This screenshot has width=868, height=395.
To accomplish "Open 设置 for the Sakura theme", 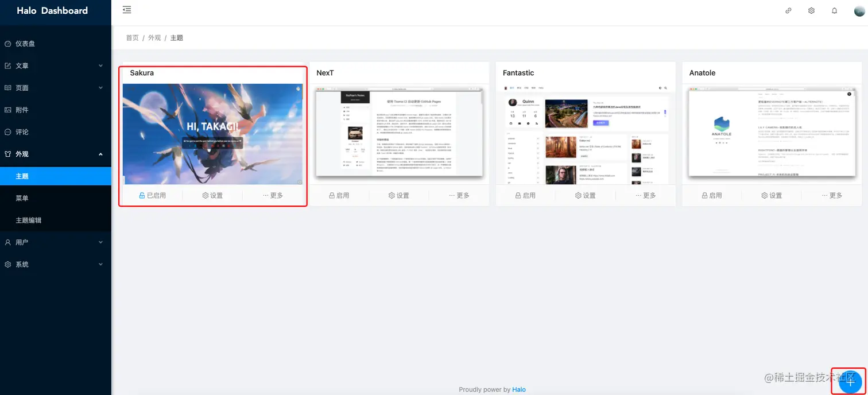I will [212, 196].
